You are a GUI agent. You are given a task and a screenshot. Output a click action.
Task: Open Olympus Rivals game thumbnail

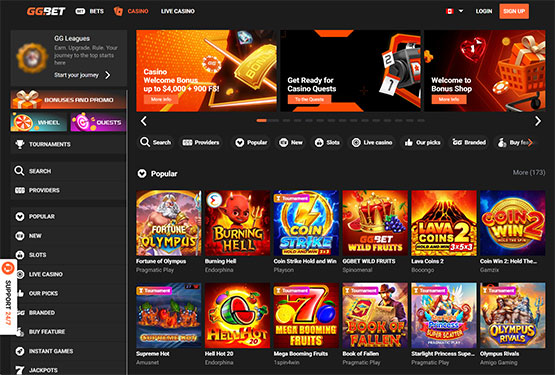pos(513,315)
